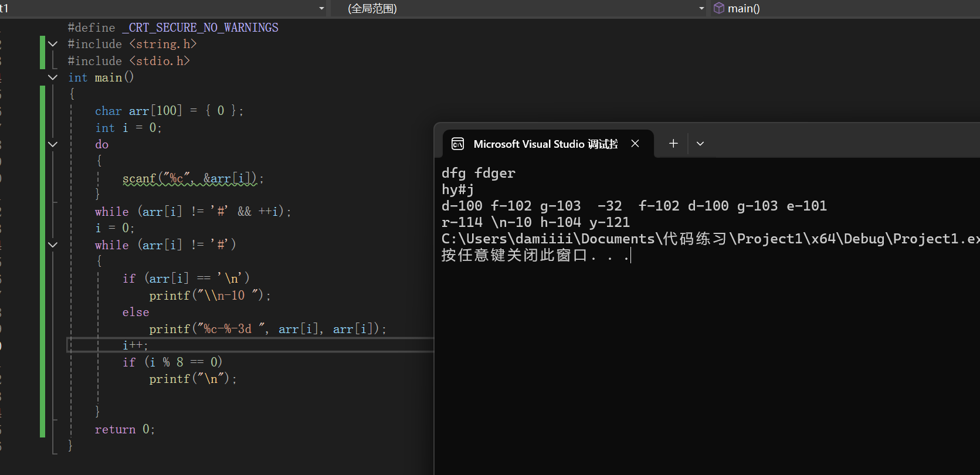The width and height of the screenshot is (980, 475).
Task: Click console output line starting 'd-100 f-102'
Action: [x=634, y=206]
